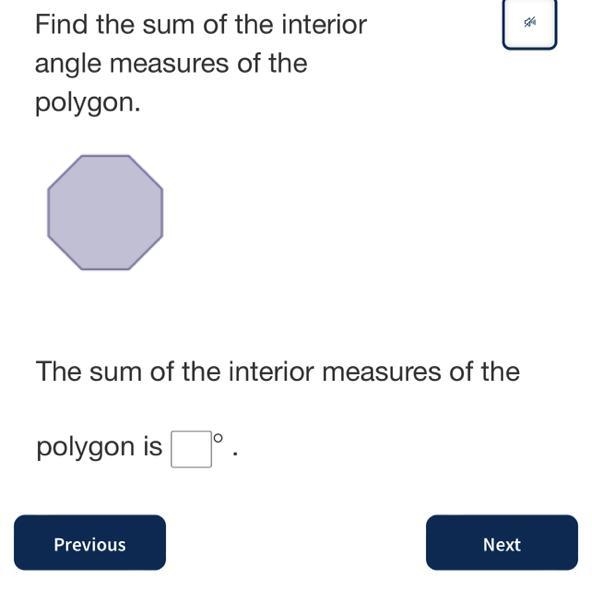Go to the Previous question
Screen dimensions: 592x593
coord(90,542)
